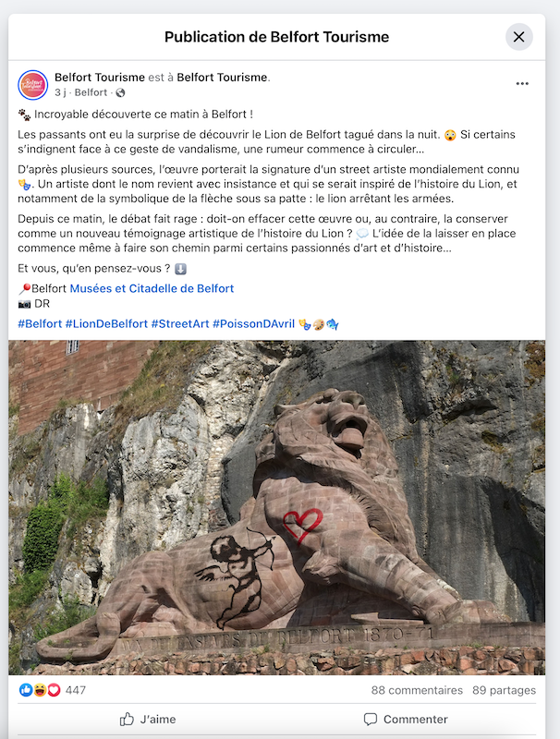Click the speech bubble Commenter icon
This screenshot has width=560, height=739.
pos(371,720)
